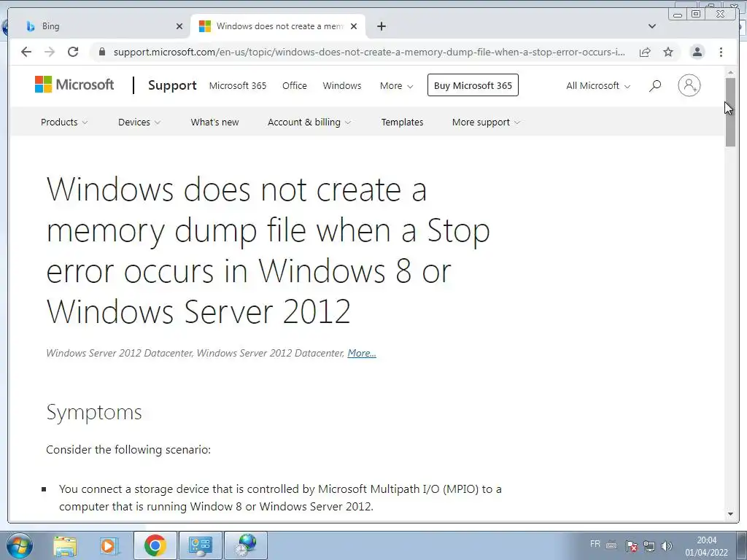Screen dimensions: 747x560
Task: Open the Office header link
Action: coord(295,86)
